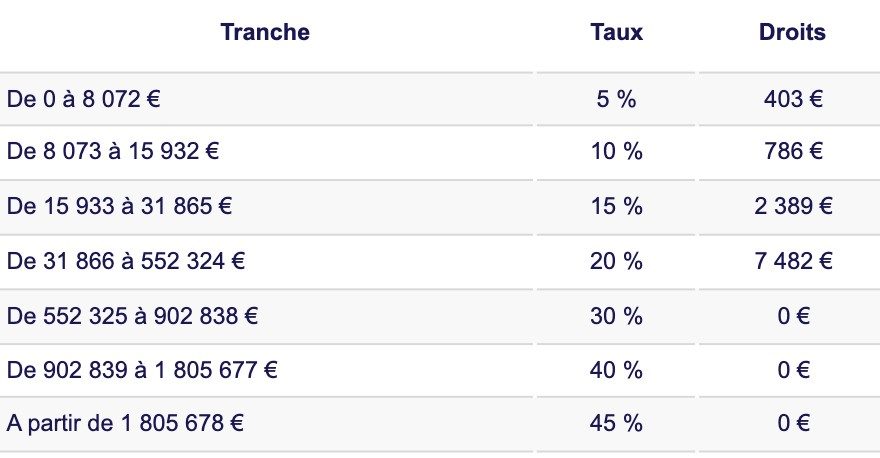Click the "De 8 073 à 15 932 €" cell
880x458 pixels.
[113, 152]
